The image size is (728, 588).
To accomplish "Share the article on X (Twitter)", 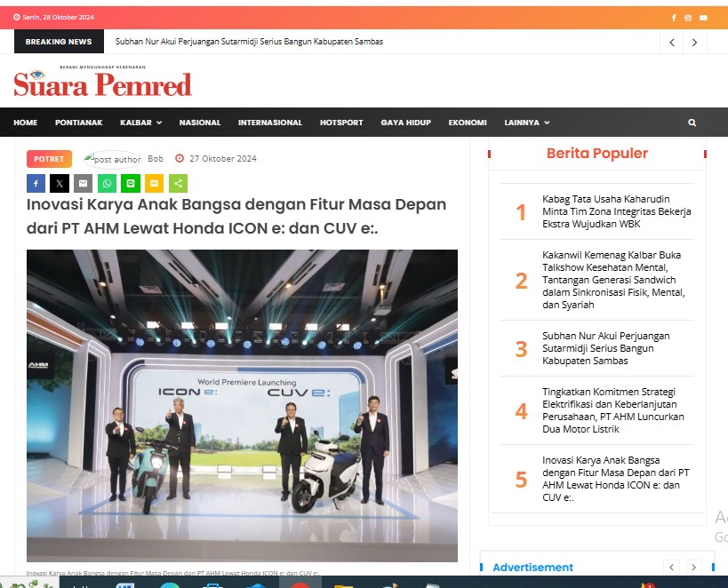I will (60, 183).
